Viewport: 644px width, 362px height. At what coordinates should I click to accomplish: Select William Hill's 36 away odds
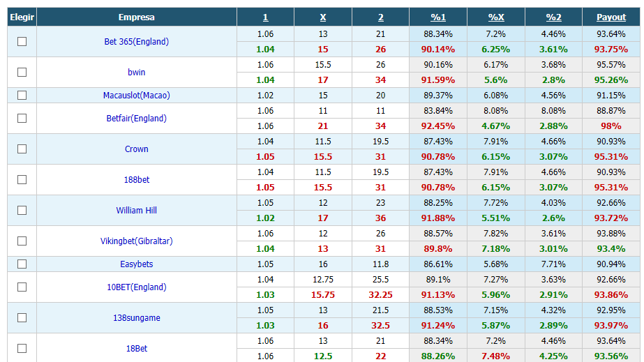[381, 218]
